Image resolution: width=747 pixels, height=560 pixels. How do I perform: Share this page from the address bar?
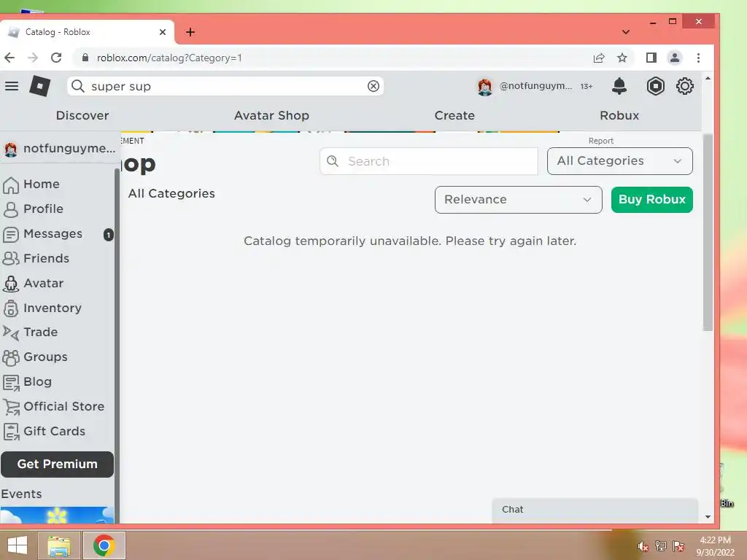599,58
